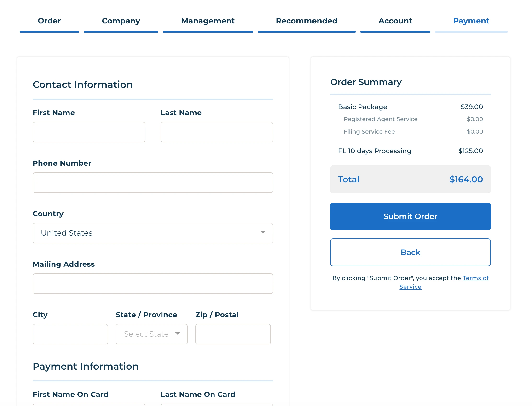Click the State dropdown caret icon
Screen dimensions: 532x406
coord(177,333)
